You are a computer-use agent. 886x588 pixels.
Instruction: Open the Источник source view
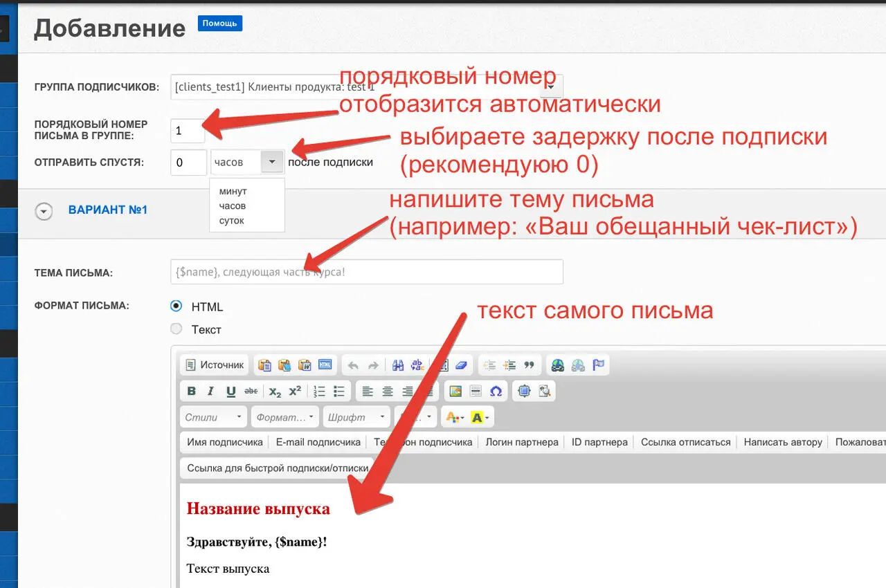pyautogui.click(x=215, y=365)
